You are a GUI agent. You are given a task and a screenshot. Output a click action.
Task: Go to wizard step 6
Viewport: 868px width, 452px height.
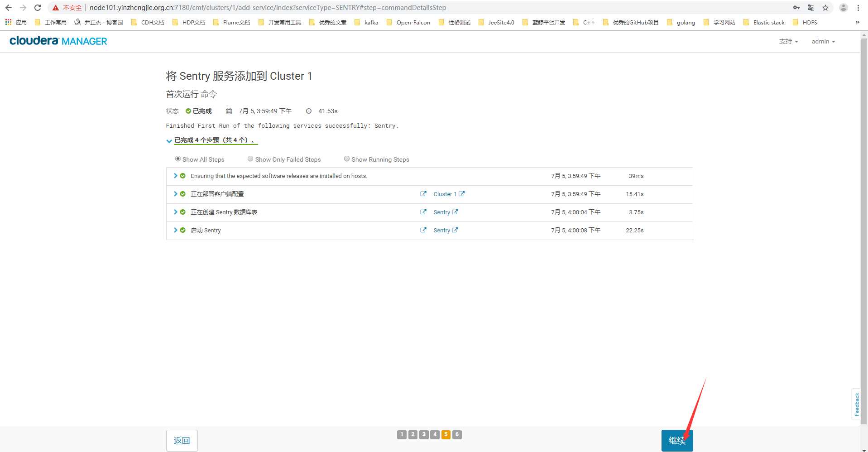point(457,434)
